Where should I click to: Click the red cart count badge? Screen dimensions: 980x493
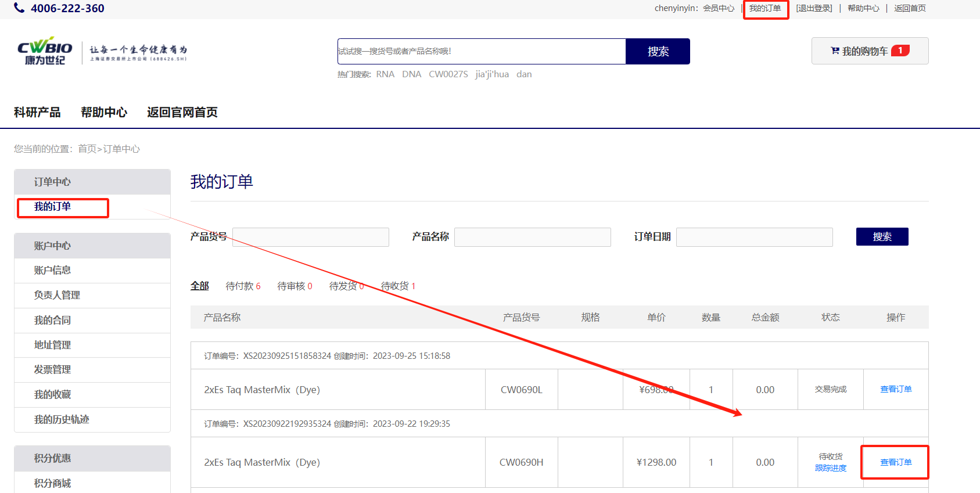click(x=900, y=51)
